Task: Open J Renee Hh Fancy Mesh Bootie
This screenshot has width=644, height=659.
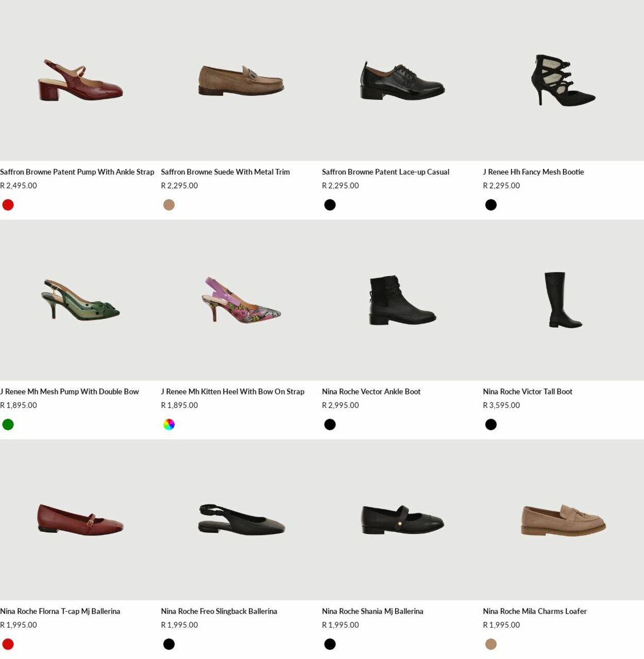Action: [x=533, y=172]
